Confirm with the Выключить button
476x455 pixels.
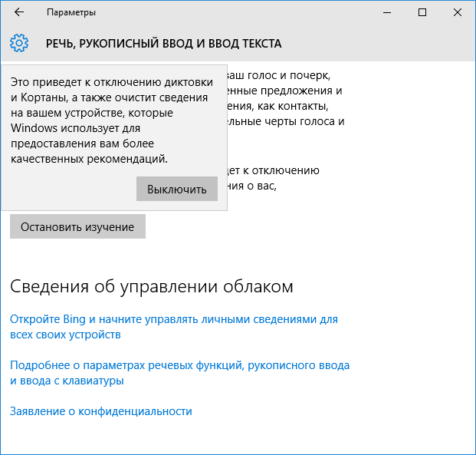click(177, 189)
